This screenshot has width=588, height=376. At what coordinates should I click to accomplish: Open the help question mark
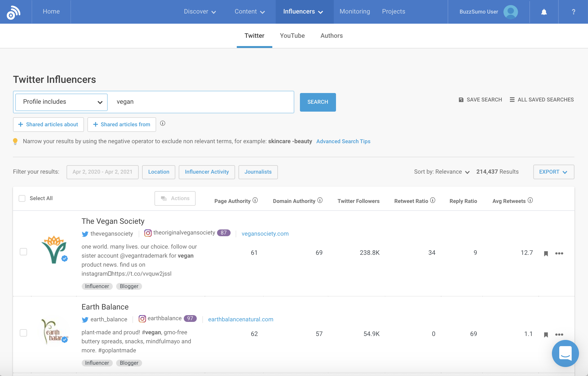(x=573, y=12)
